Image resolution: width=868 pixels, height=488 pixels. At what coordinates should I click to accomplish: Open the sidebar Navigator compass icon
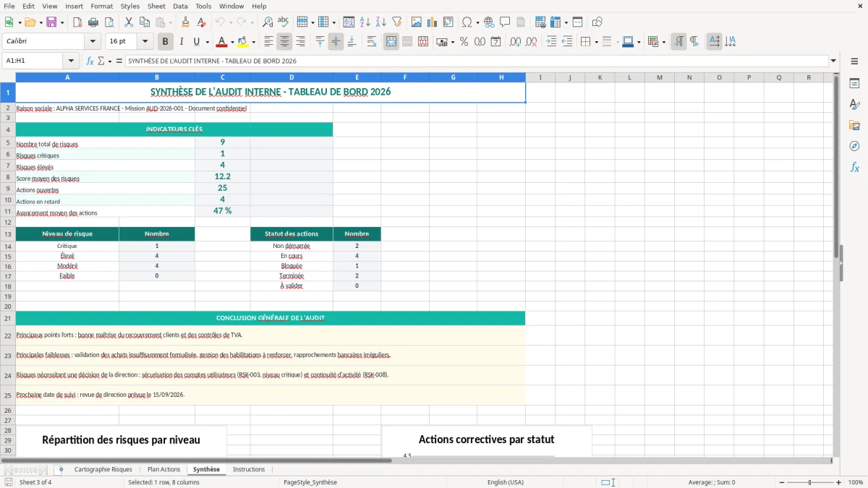click(854, 146)
